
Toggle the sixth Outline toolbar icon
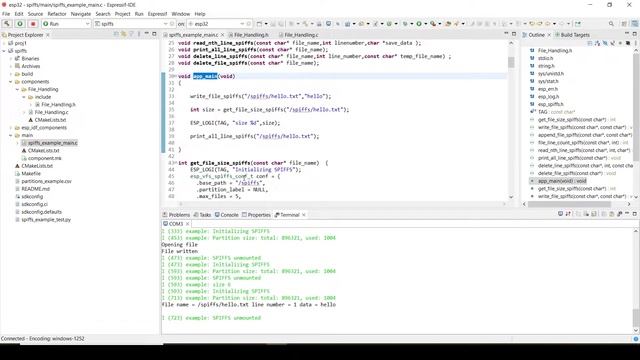click(x=628, y=42)
